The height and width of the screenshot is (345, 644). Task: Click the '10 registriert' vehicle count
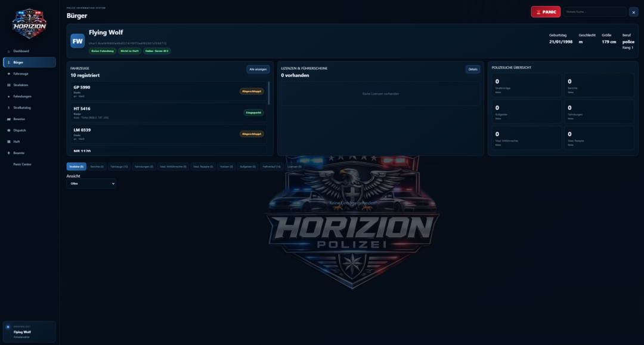point(85,76)
